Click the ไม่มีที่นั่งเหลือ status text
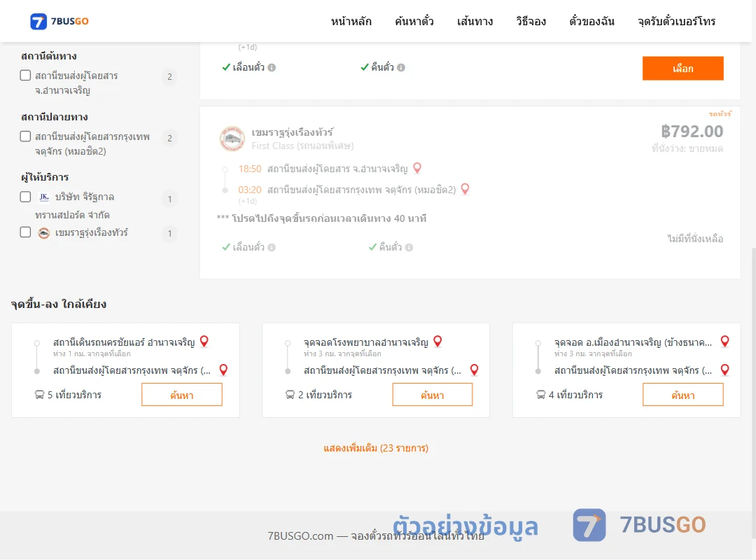 695,238
